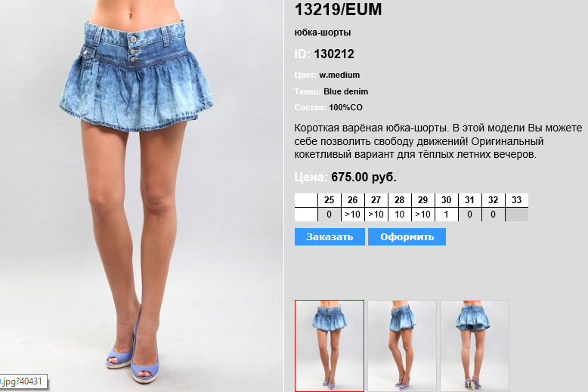Click the jpg URL tooltip at bottom left
The height and width of the screenshot is (392, 588).
coord(23,381)
